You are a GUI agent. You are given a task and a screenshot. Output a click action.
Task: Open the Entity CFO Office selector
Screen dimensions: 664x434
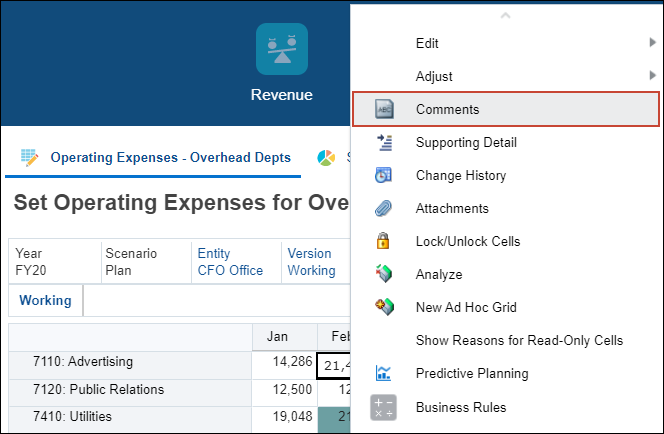coord(230,262)
